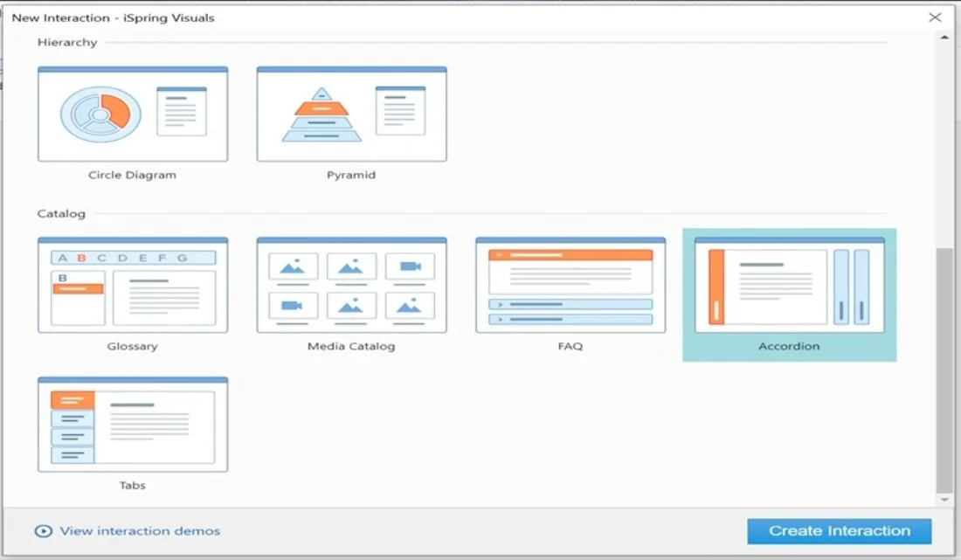The image size is (961, 560).
Task: Click the Pyramid label text
Action: click(350, 175)
